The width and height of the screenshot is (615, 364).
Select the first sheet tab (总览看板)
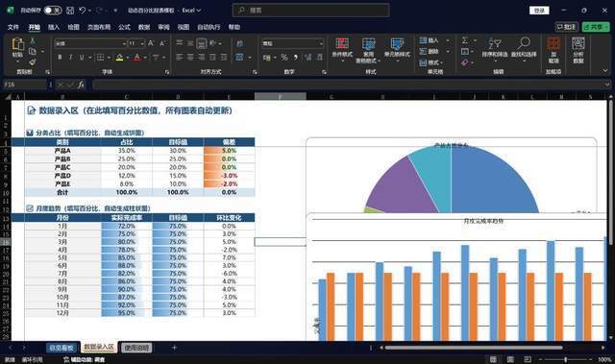point(61,348)
